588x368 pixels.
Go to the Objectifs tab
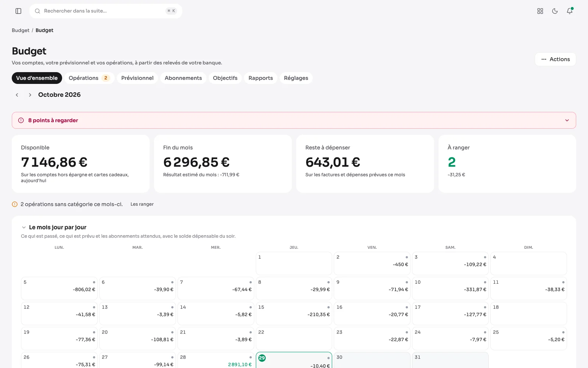point(225,78)
